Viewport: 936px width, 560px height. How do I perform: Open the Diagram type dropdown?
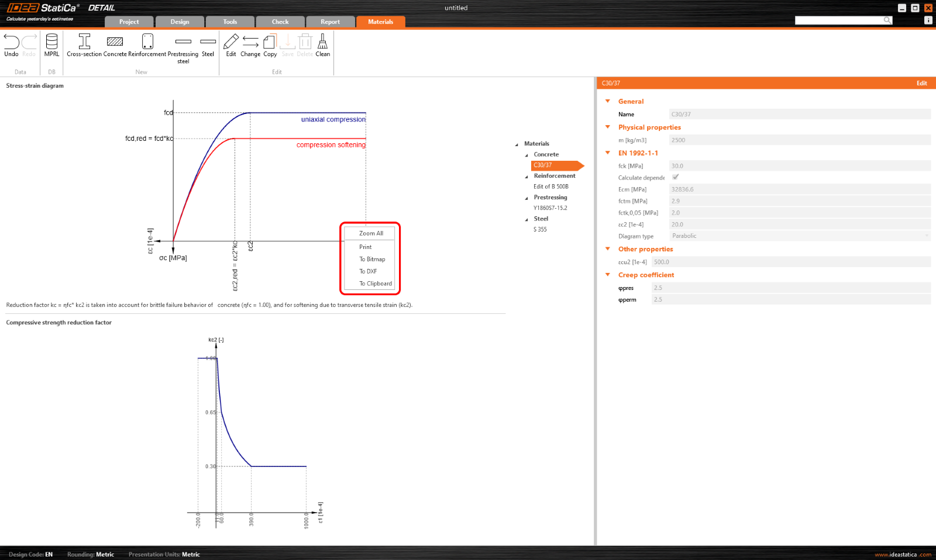(925, 236)
